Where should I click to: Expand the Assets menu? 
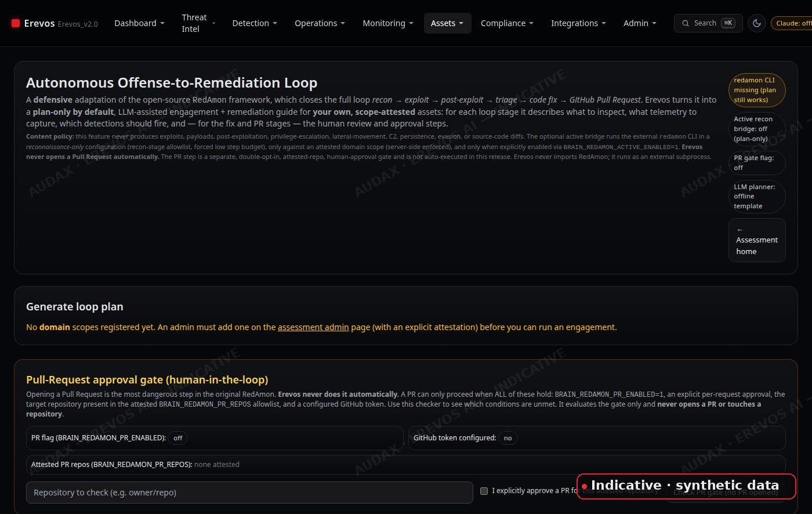[x=447, y=23]
